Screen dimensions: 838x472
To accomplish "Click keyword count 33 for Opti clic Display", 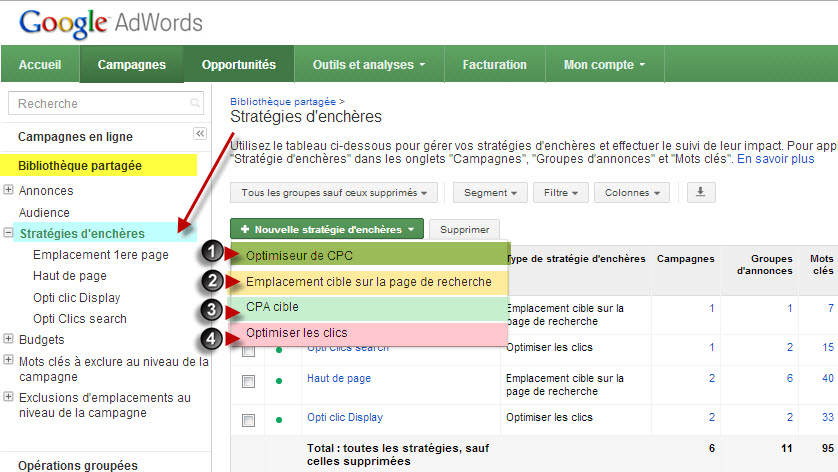I will (828, 417).
